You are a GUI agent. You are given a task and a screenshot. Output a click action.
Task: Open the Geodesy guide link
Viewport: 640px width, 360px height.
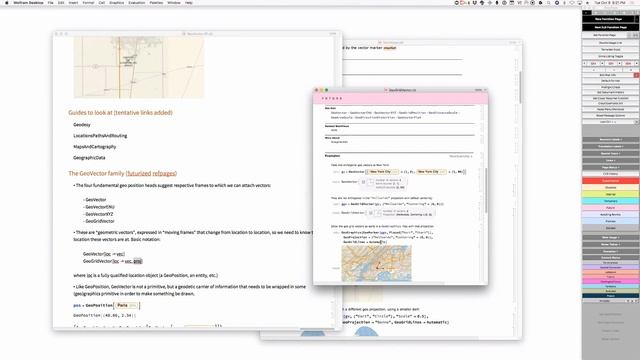(82, 125)
